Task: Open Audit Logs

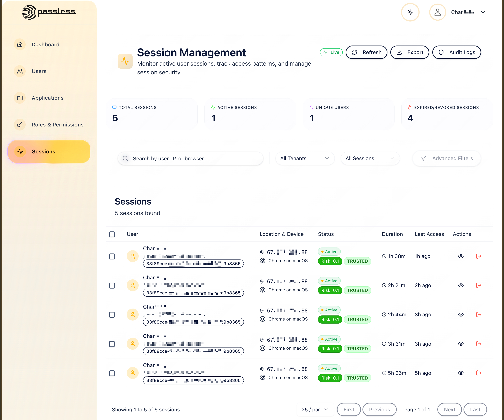Action: click(x=456, y=52)
